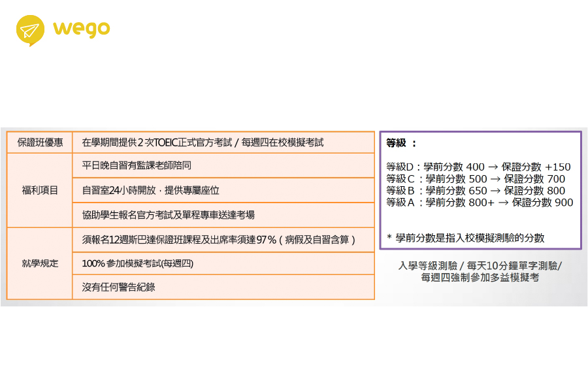Click the 100%參加模擬考試 row
The height and width of the screenshot is (392, 588).
pyautogui.click(x=138, y=263)
